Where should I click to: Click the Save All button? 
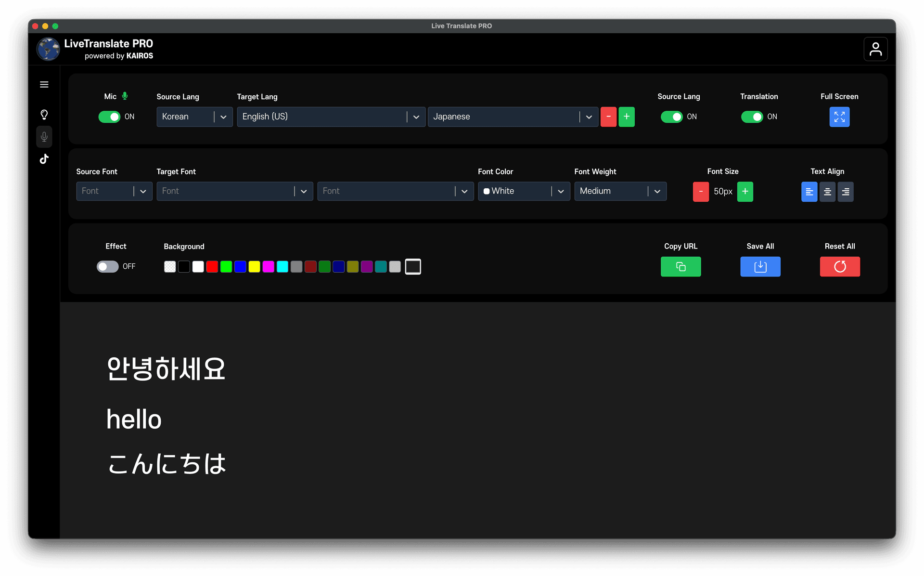click(x=760, y=266)
